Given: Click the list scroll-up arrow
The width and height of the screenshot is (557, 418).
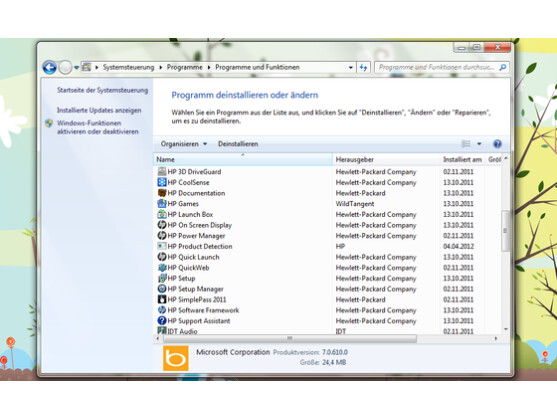Looking at the screenshot, I should pyautogui.click(x=505, y=158).
